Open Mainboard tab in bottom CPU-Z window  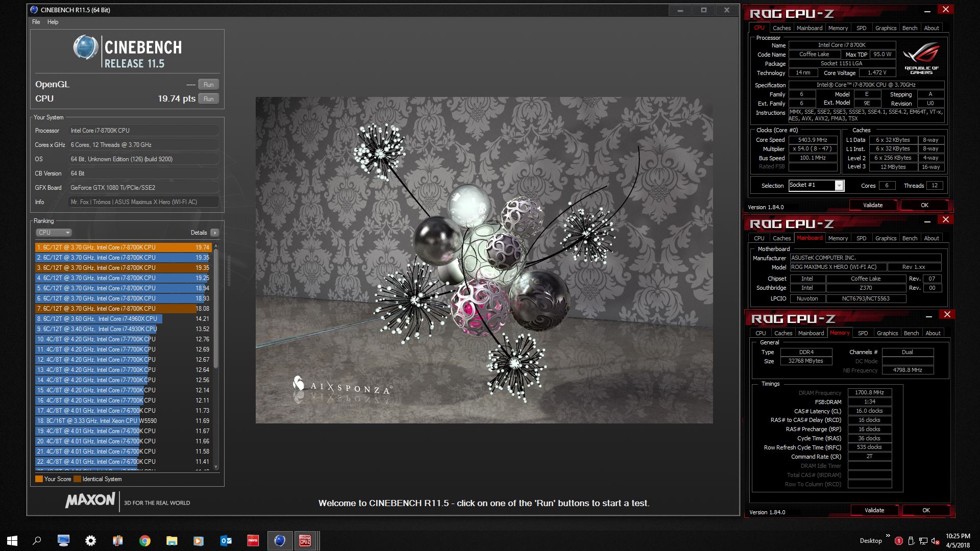point(811,333)
